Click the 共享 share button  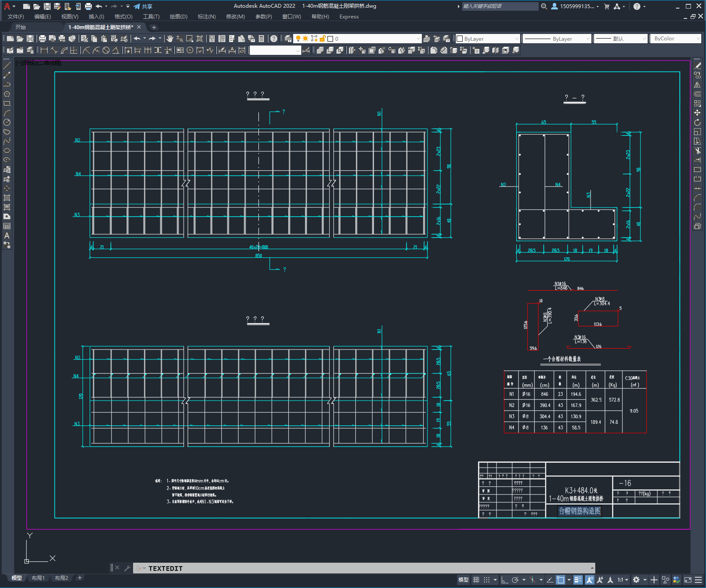pyautogui.click(x=143, y=6)
